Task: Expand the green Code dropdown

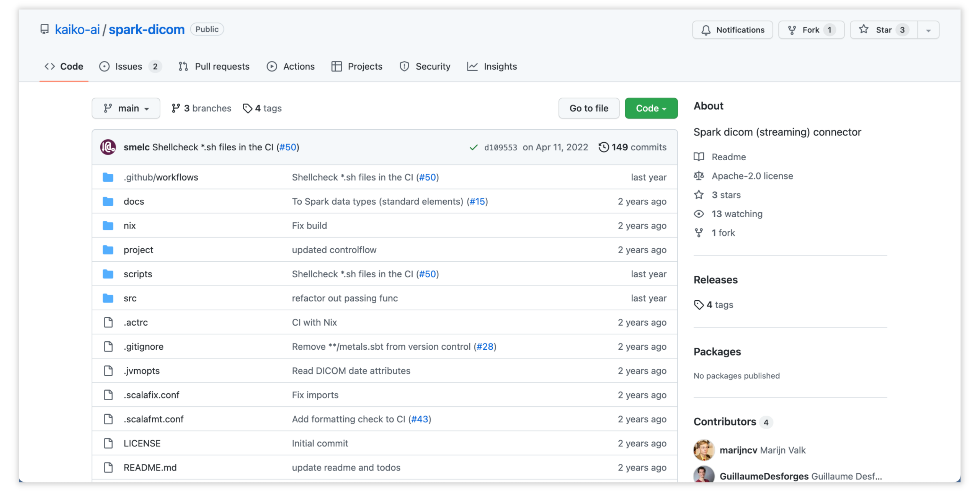Action: (651, 108)
